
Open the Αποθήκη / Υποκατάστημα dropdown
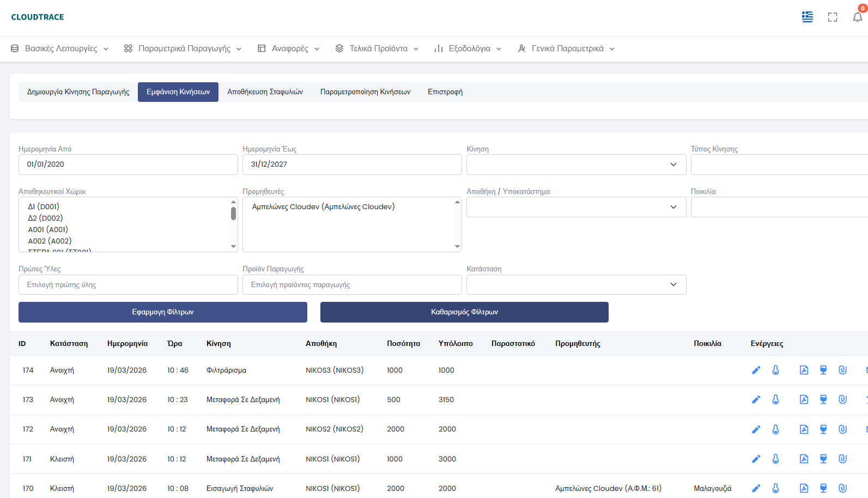click(576, 207)
